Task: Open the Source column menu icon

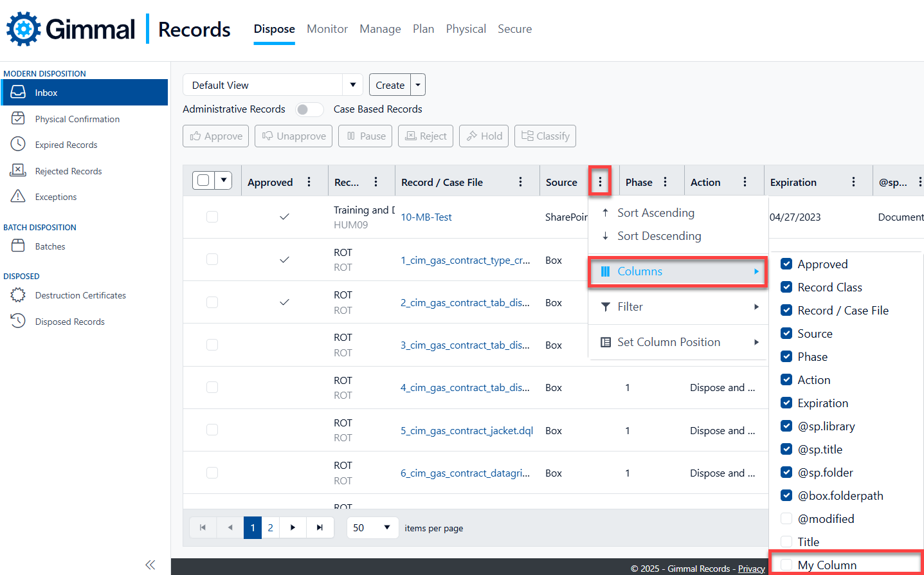Action: pos(600,182)
